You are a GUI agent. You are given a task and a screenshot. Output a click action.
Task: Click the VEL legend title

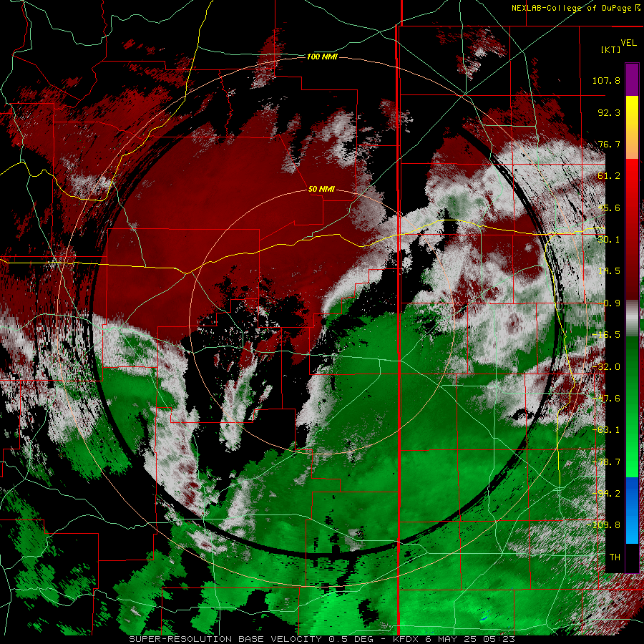tap(628, 43)
